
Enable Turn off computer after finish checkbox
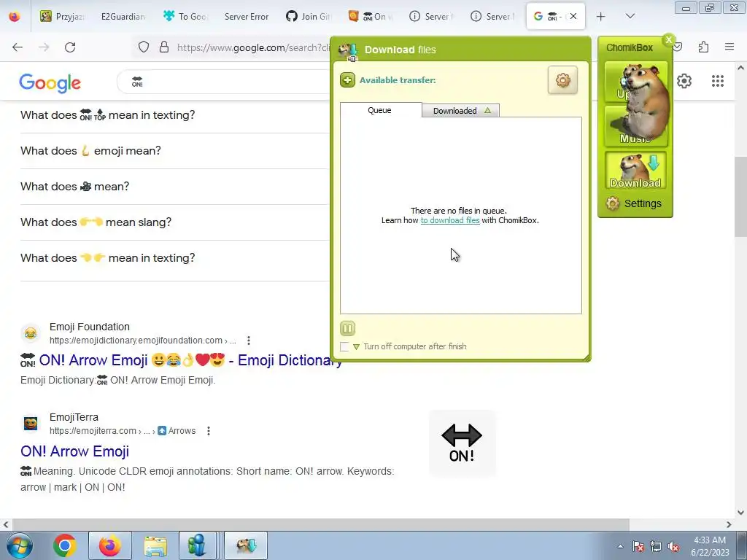click(344, 346)
